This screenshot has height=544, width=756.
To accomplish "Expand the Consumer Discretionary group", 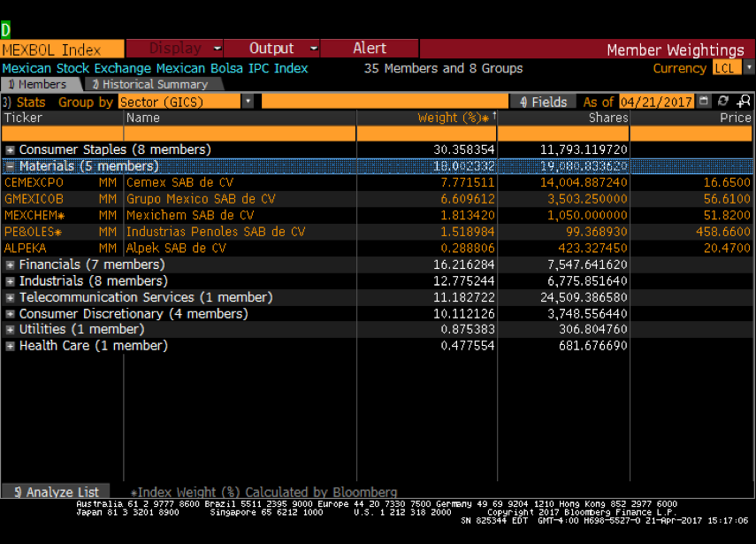I will coord(10,314).
